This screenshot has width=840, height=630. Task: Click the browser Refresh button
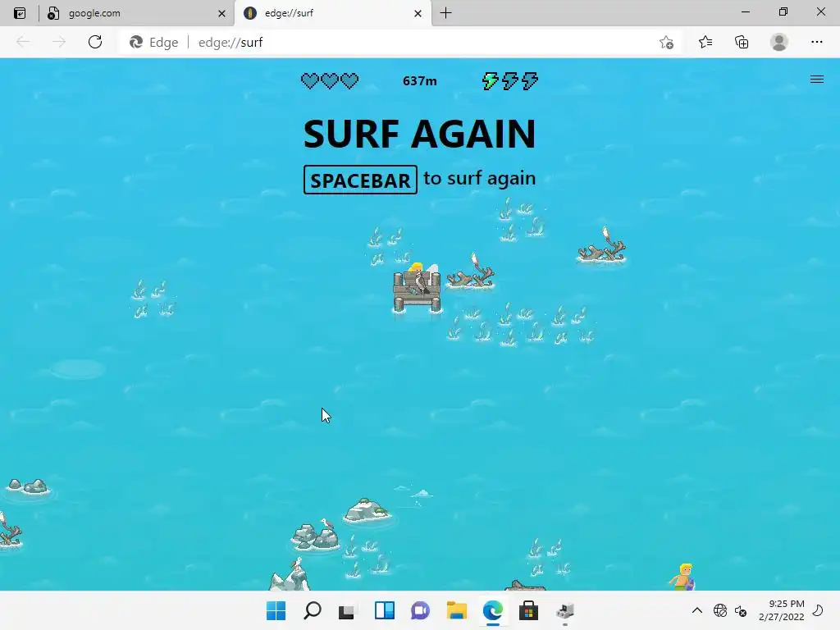tap(95, 42)
